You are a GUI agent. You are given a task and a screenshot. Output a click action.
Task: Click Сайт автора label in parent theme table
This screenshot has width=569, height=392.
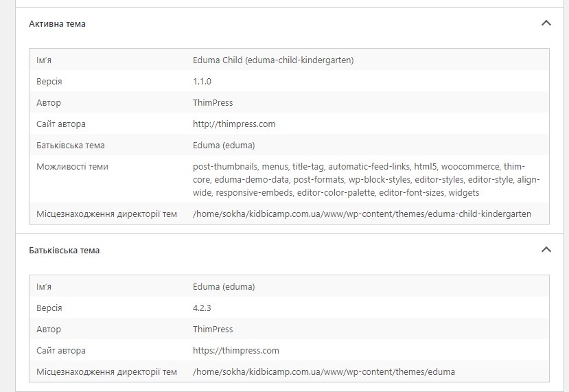point(61,351)
